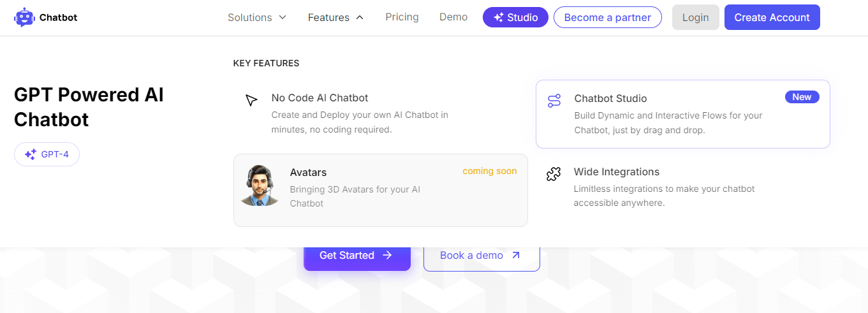Select the Wide Integrations feature link
The width and height of the screenshot is (868, 313).
coord(616,172)
